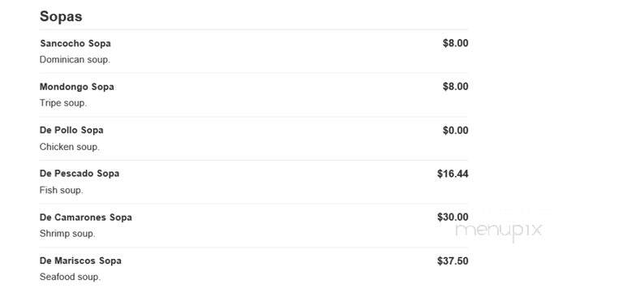Image resolution: width=644 pixels, height=297 pixels.
Task: Click the Sopas section heading
Action: [61, 17]
